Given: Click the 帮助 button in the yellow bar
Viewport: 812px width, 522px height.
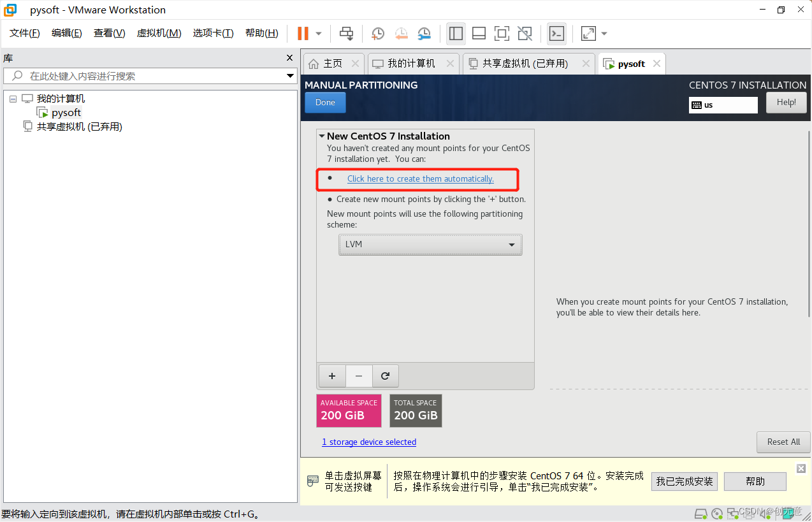Looking at the screenshot, I should [x=755, y=482].
